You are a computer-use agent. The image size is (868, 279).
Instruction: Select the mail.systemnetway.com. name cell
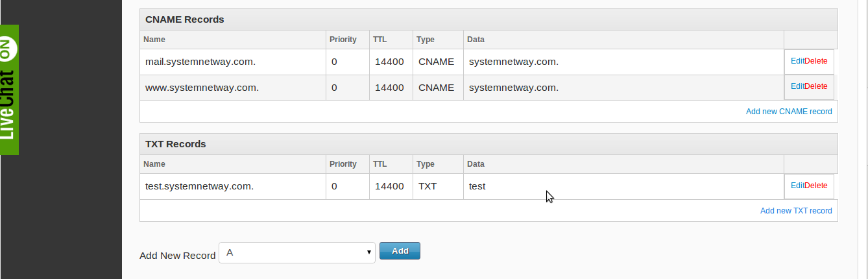click(200, 62)
